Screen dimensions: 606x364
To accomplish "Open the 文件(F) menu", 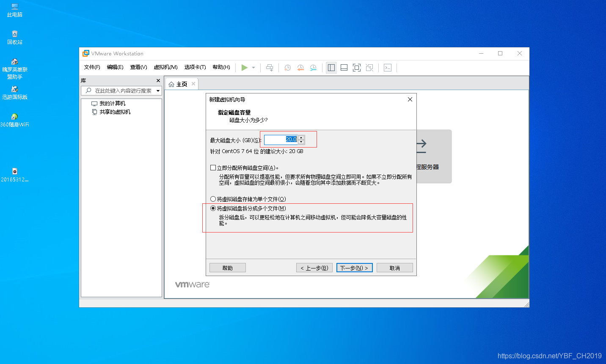I will click(92, 67).
